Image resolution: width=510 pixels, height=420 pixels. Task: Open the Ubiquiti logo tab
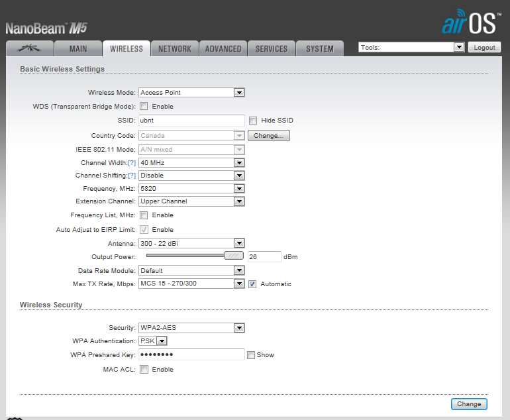[30, 48]
